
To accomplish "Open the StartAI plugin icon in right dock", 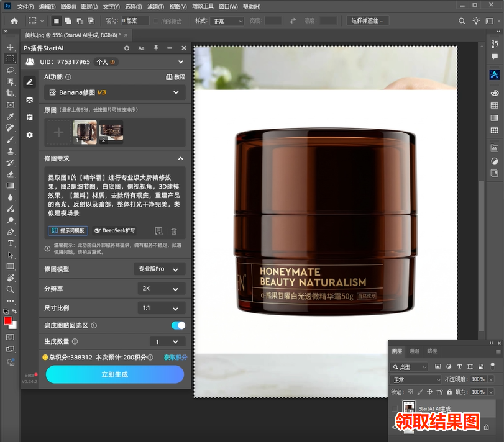I will 494,74.
